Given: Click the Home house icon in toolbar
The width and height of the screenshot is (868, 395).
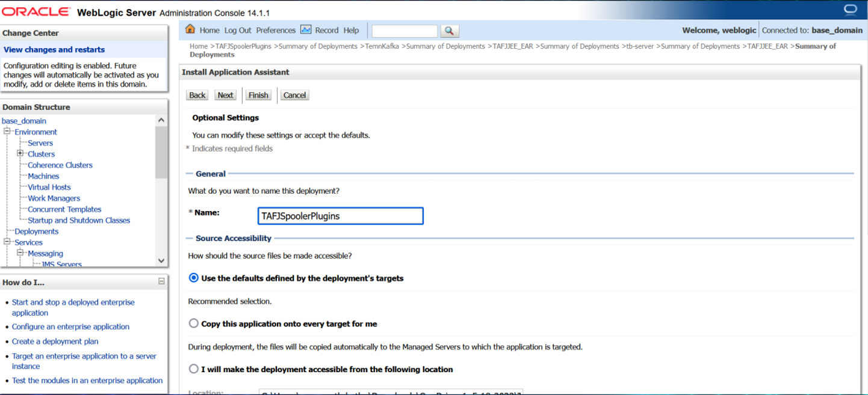Looking at the screenshot, I should 190,29.
